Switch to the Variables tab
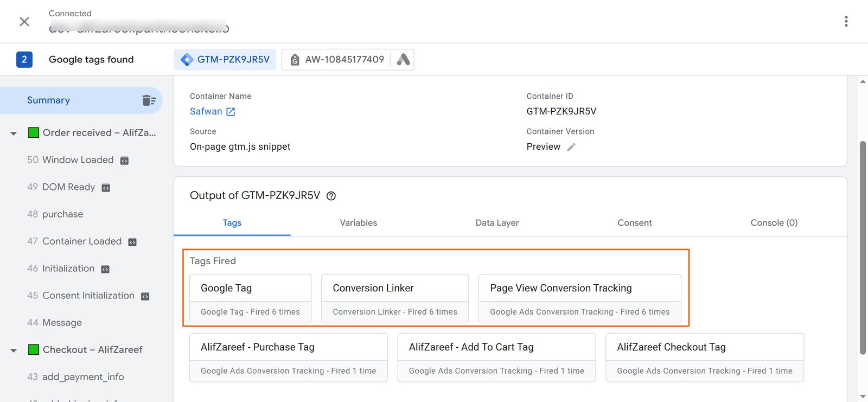Viewport: 868px width, 402px height. [359, 223]
